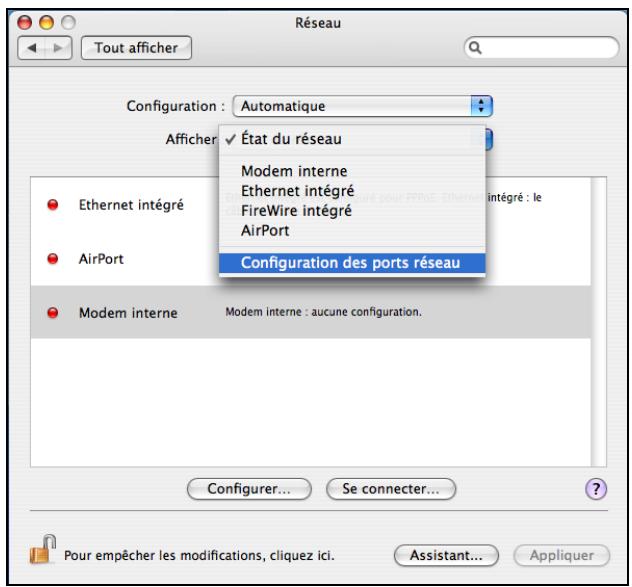Click the blue arrows of the Configuration popup

tap(481, 106)
